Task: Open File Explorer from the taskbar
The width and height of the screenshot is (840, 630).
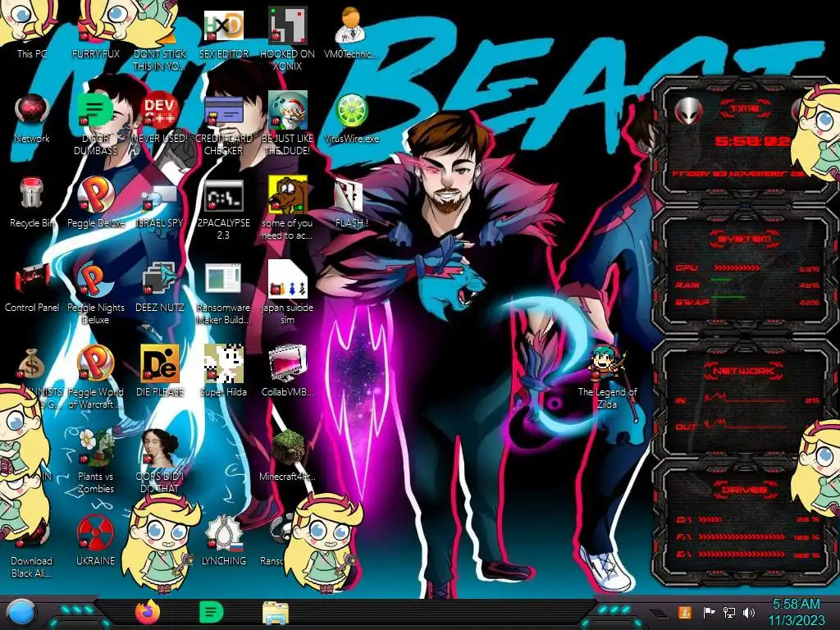Action: click(x=276, y=613)
